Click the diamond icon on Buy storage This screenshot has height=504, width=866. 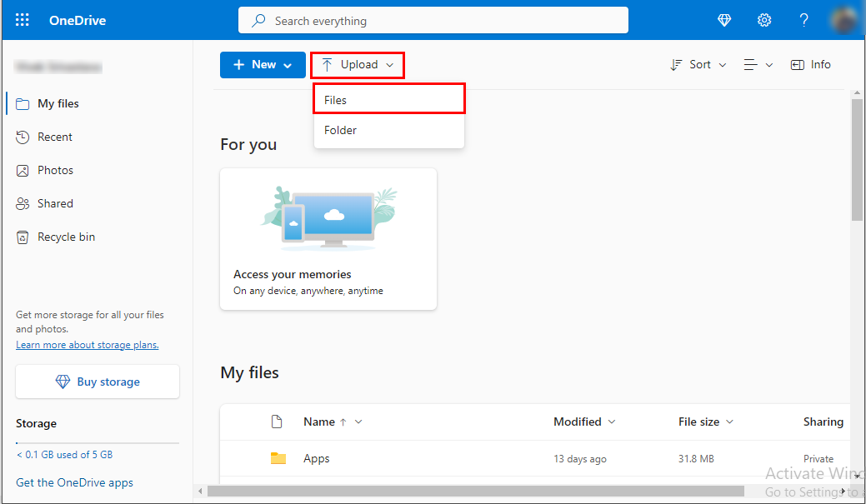point(63,382)
